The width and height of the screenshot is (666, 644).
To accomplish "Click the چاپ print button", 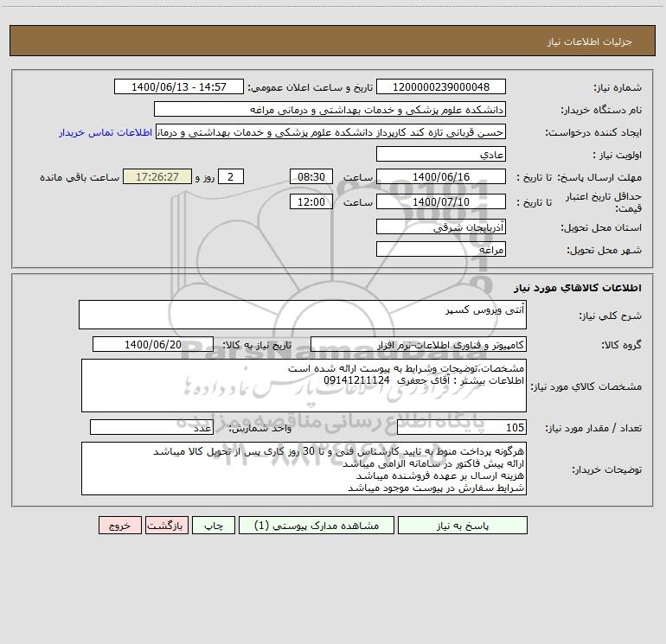I will click(x=214, y=525).
